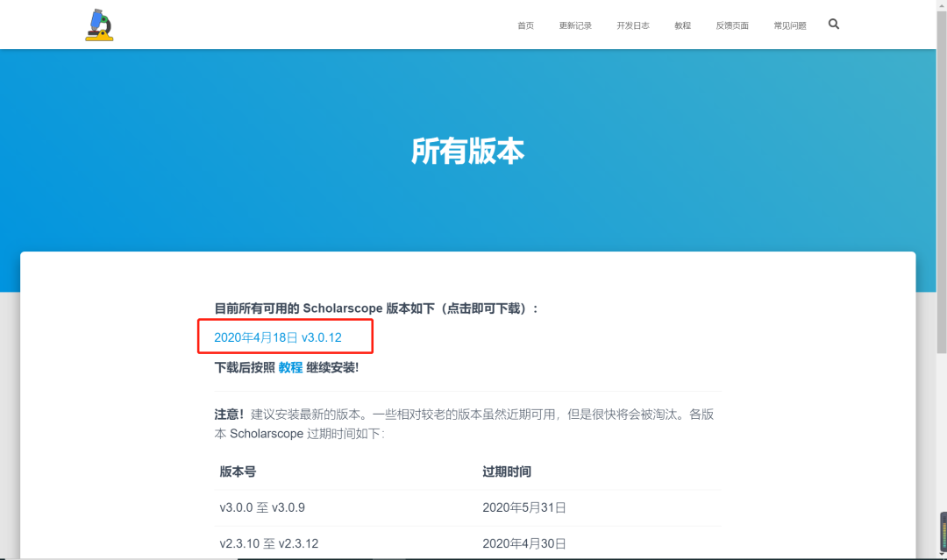Select cell v3.0.0 至 v3.0.9
Viewport: 947px width, 560px height.
[262, 507]
